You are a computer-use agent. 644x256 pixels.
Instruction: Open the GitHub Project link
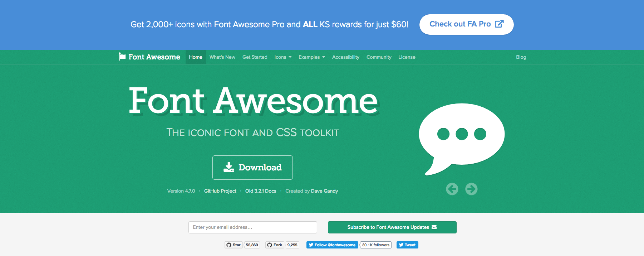220,191
